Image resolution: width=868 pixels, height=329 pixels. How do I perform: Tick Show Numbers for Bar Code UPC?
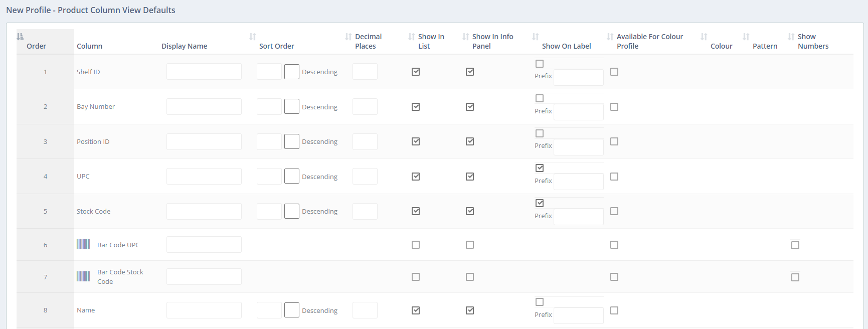(795, 245)
